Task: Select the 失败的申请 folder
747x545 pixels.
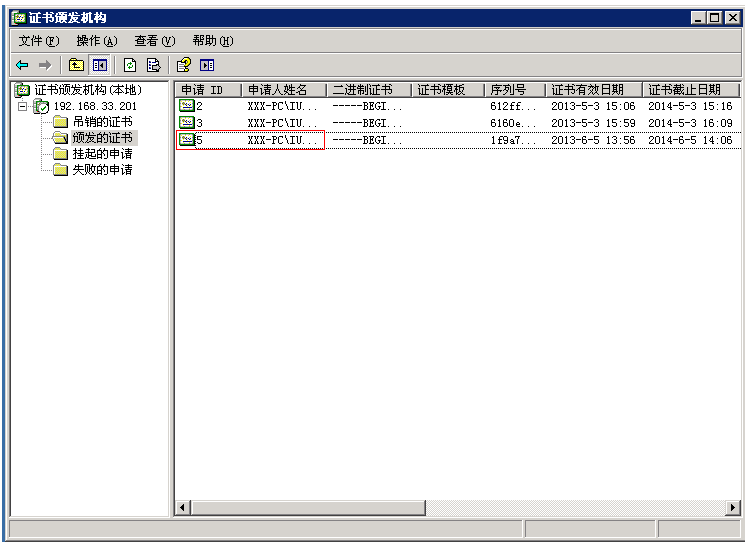Action: point(102,170)
